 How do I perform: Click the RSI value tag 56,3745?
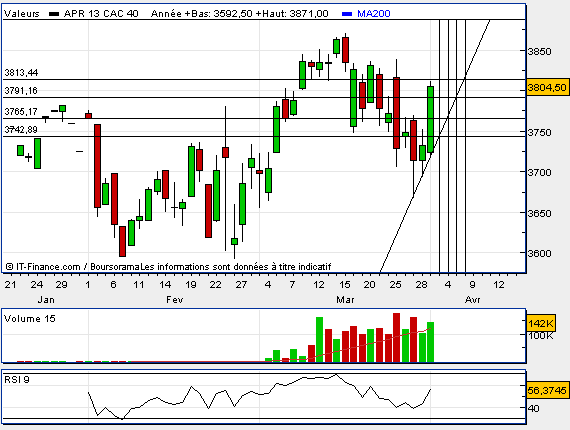pyautogui.click(x=547, y=391)
